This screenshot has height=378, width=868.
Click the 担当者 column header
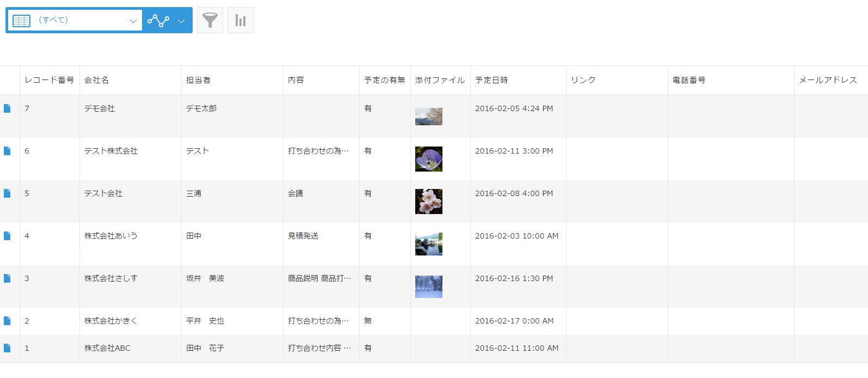coord(198,80)
